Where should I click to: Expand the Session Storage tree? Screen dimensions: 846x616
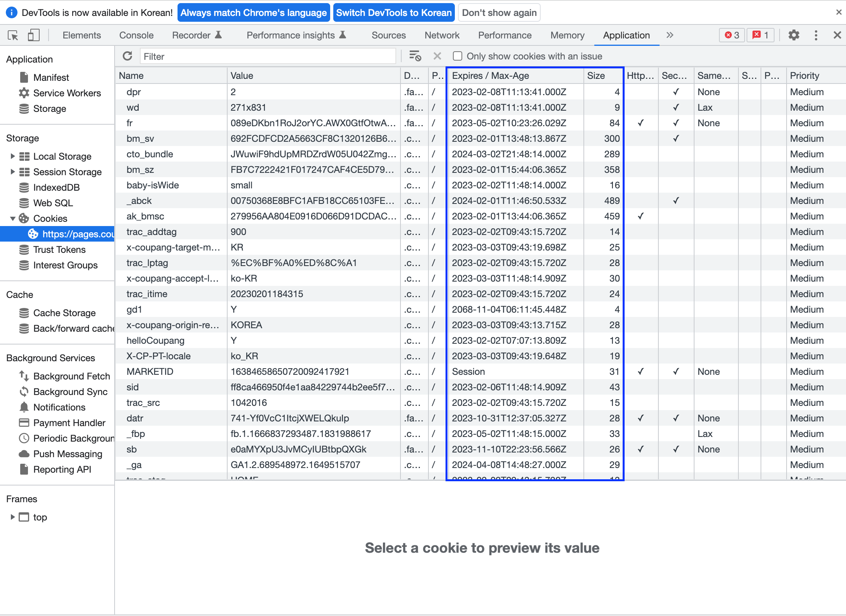pos(12,172)
